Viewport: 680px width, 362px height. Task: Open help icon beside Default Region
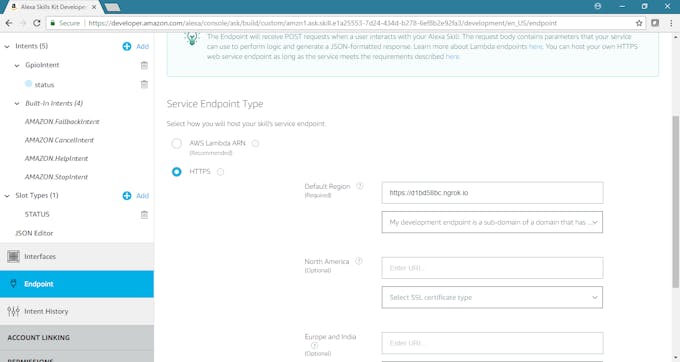[x=360, y=186]
